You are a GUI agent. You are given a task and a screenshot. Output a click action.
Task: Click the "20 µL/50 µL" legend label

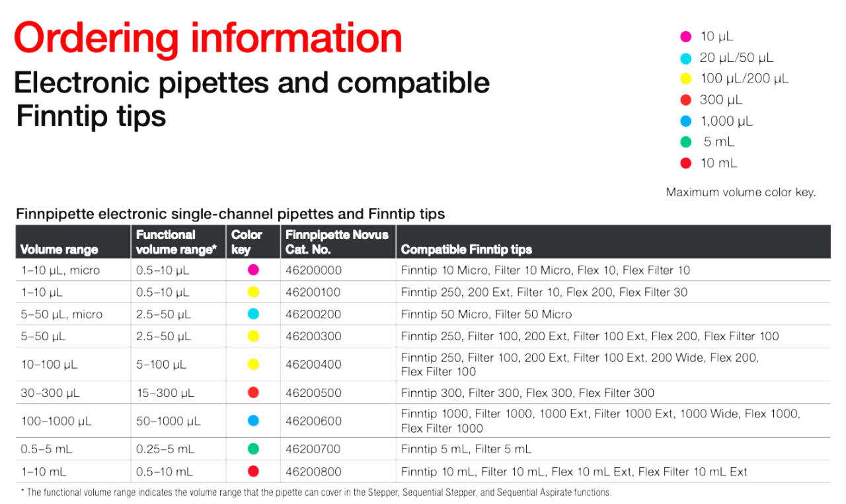coord(736,57)
